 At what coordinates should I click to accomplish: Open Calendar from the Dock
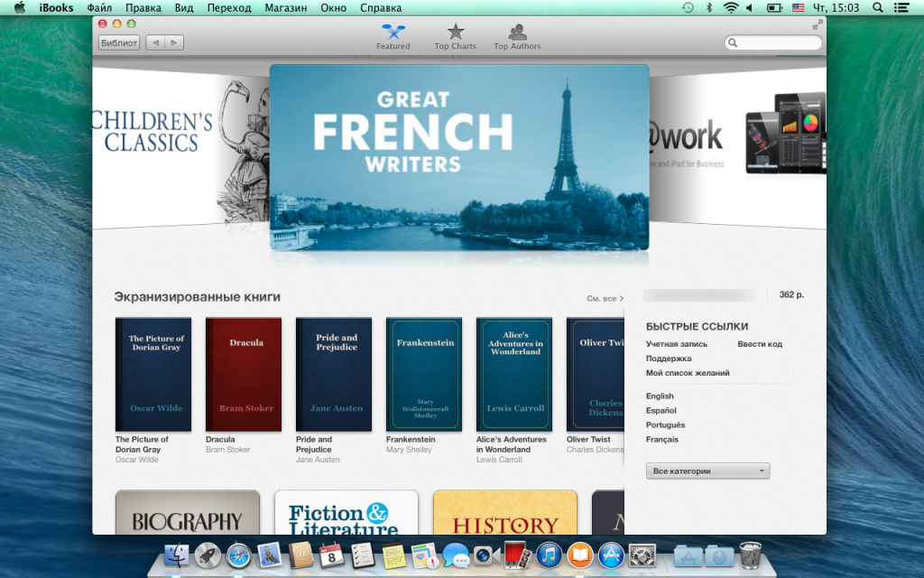pyautogui.click(x=332, y=555)
